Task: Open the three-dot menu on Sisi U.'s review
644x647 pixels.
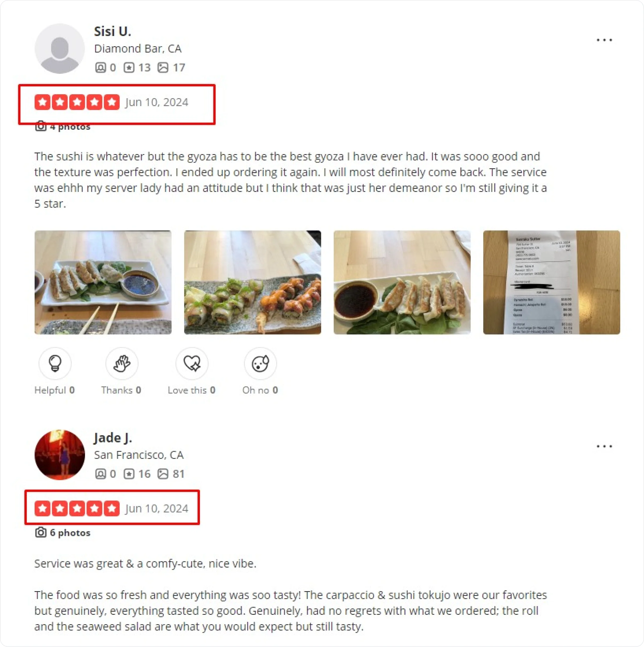Action: [x=604, y=40]
